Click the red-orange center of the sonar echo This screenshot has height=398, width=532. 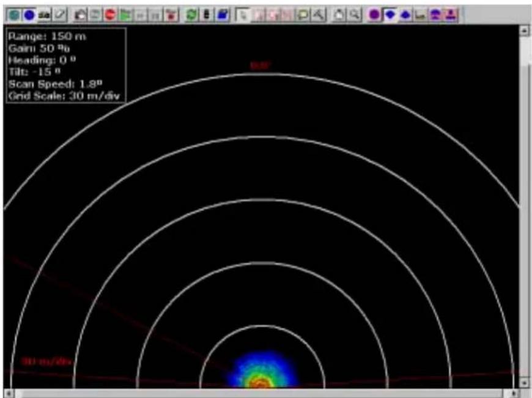[x=260, y=384]
